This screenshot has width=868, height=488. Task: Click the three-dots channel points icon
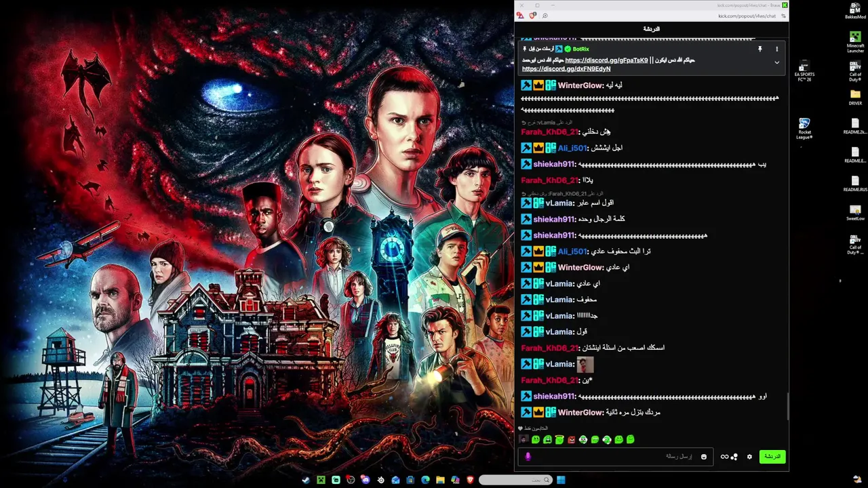pyautogui.click(x=734, y=457)
